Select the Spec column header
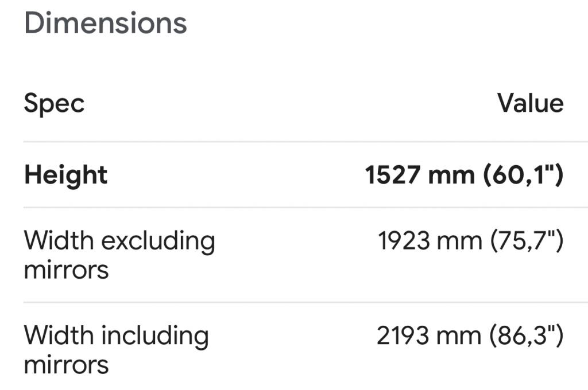The height and width of the screenshot is (390, 588). 54,104
